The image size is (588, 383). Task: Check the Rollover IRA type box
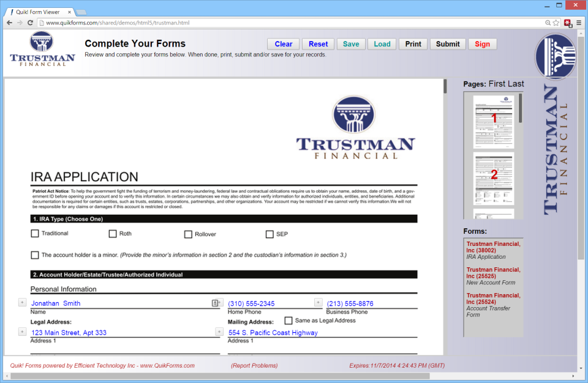(x=188, y=234)
